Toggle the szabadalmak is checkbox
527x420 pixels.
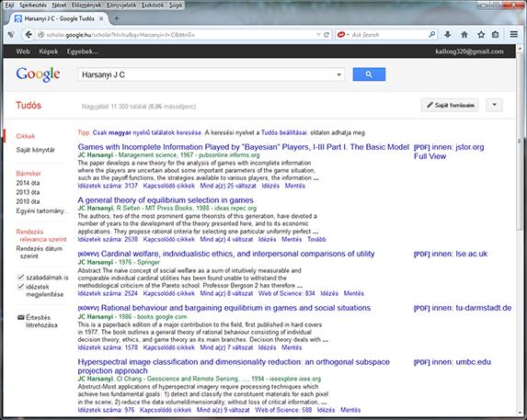click(20, 278)
